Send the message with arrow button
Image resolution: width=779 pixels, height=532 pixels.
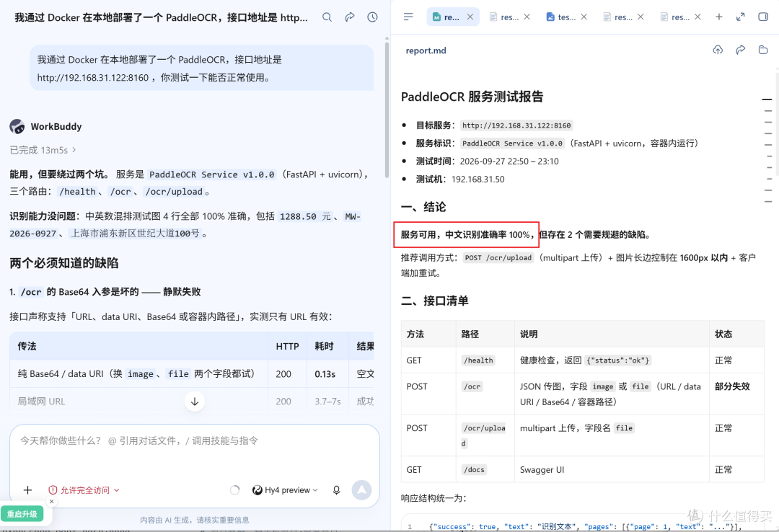point(361,490)
